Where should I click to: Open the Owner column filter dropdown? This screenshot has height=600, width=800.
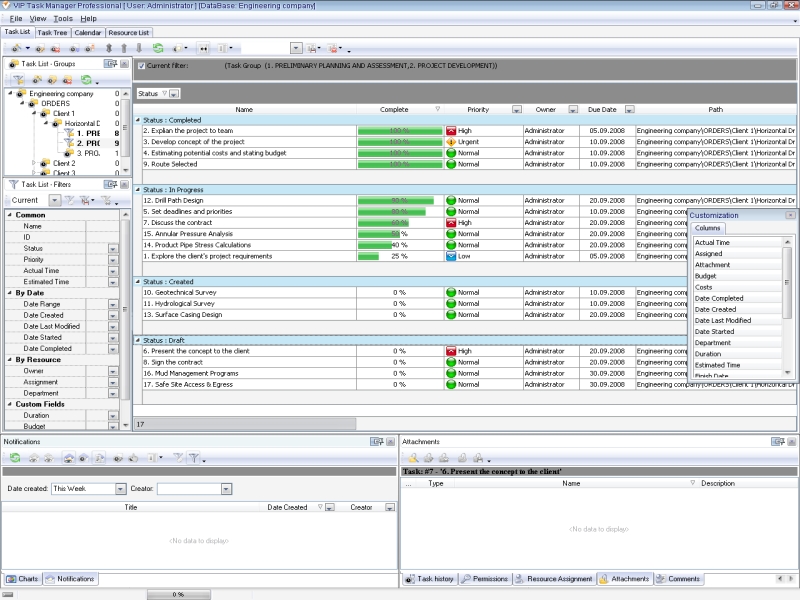(x=573, y=110)
